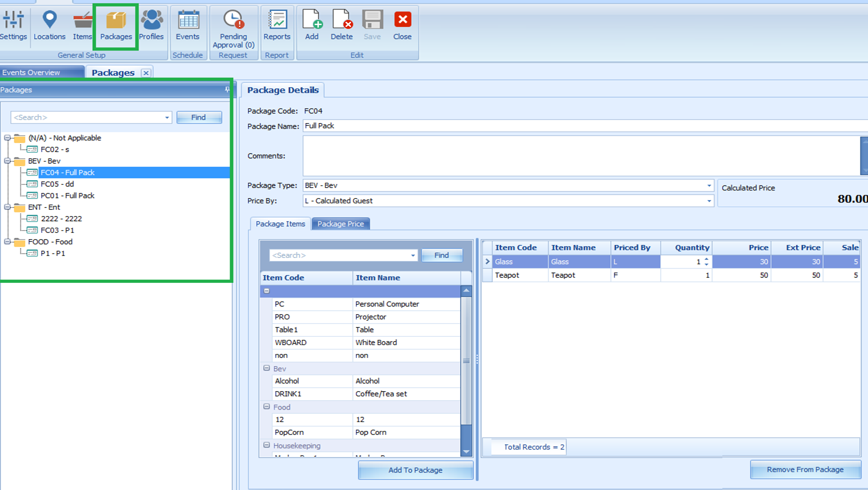The width and height of the screenshot is (868, 490).
Task: Open Pending Approval requests
Action: coord(233,29)
